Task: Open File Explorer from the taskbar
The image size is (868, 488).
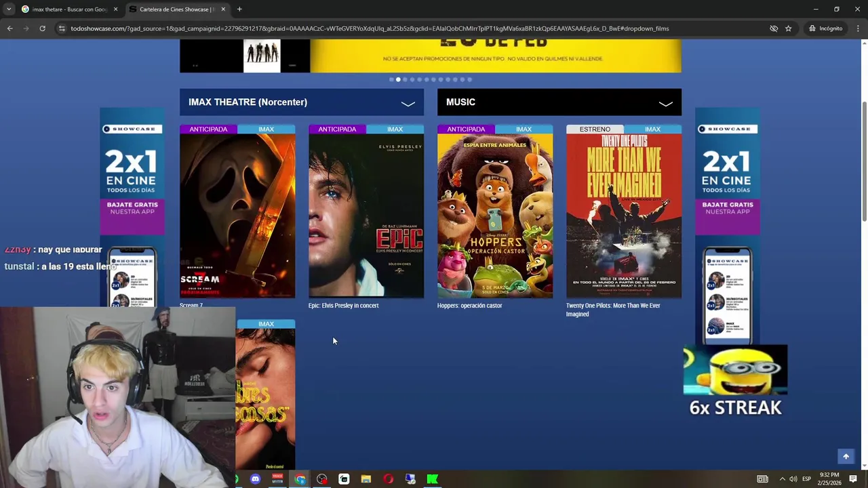Action: click(366, 479)
